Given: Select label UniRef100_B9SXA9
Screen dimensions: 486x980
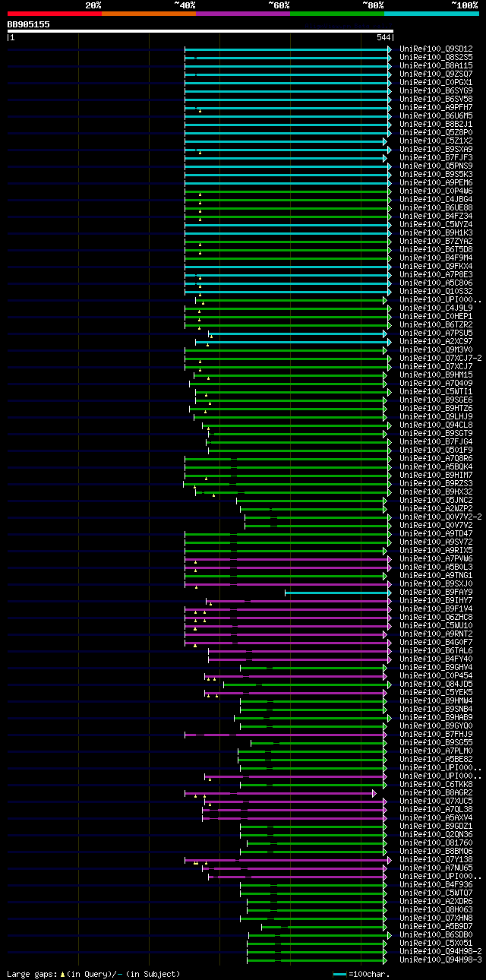Looking at the screenshot, I should [x=436, y=150].
